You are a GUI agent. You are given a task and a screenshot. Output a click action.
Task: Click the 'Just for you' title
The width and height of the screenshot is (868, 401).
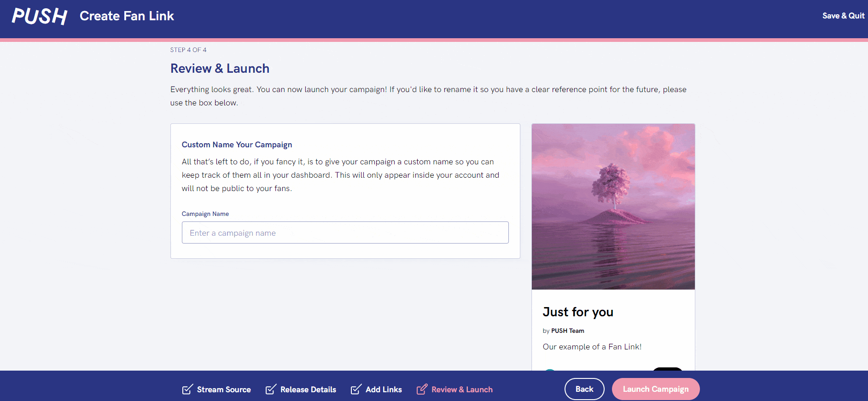click(x=578, y=312)
